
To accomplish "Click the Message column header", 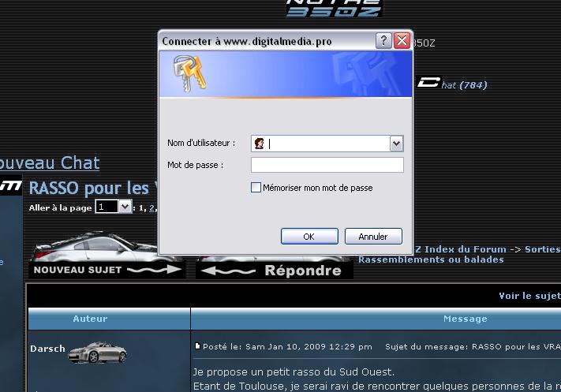I will click(465, 319).
